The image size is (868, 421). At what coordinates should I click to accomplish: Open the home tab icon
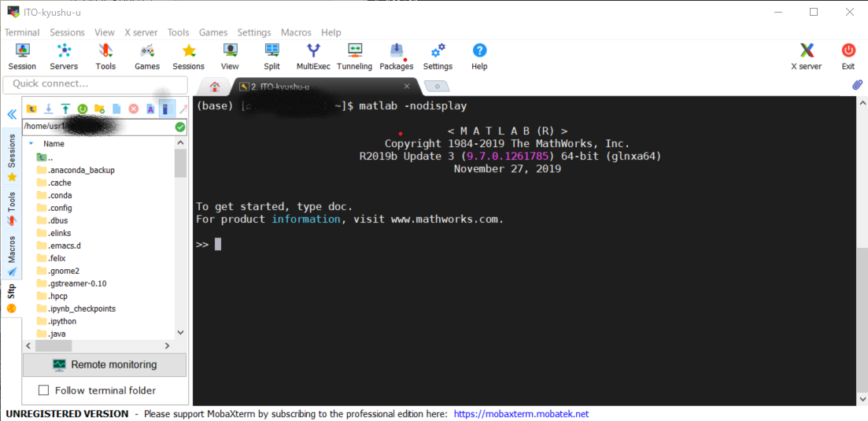[x=215, y=87]
